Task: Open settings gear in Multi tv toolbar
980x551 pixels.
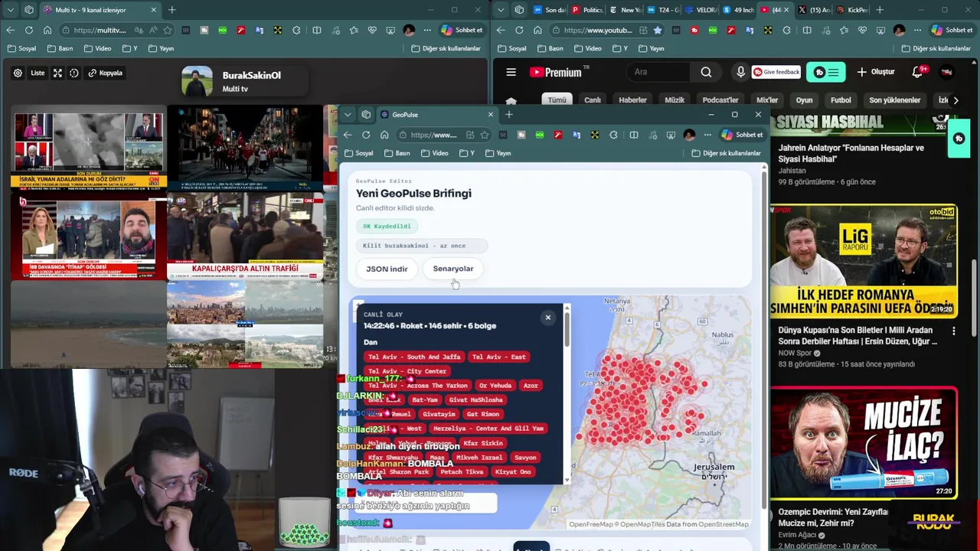Action: pos(18,73)
